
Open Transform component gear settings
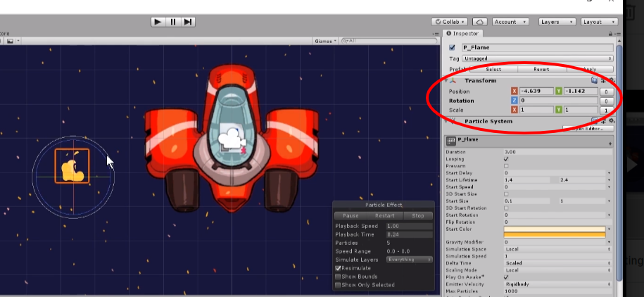pyautogui.click(x=611, y=81)
